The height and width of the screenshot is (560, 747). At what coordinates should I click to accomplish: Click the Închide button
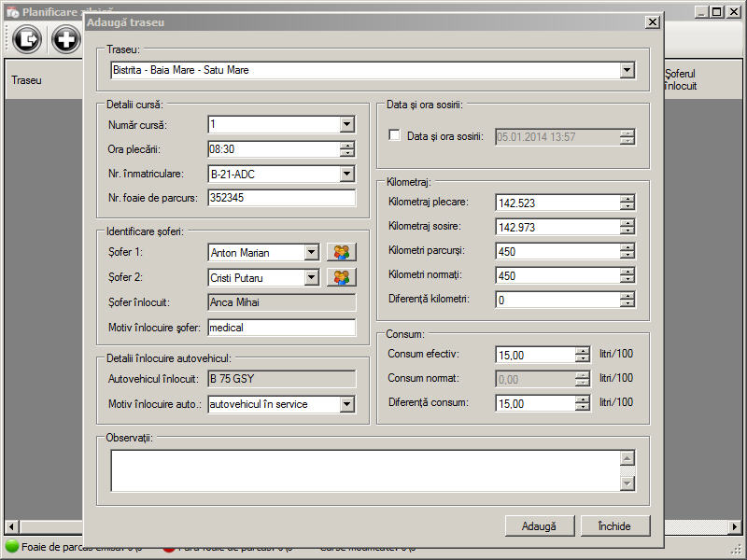point(615,526)
